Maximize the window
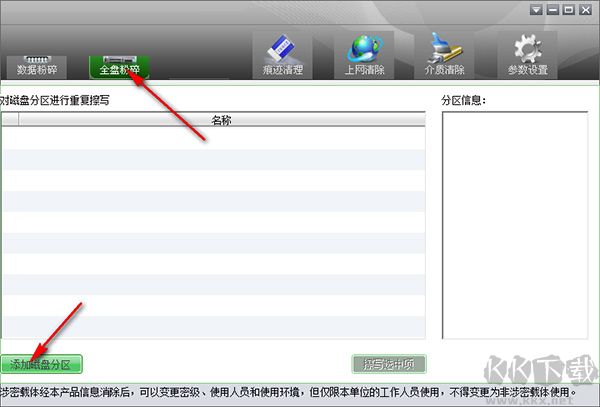 coord(569,10)
